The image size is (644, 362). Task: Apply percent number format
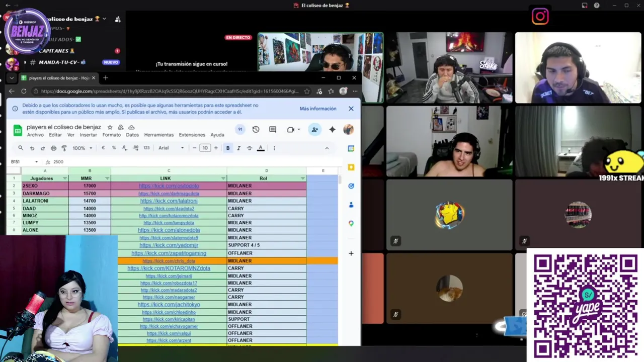[114, 148]
